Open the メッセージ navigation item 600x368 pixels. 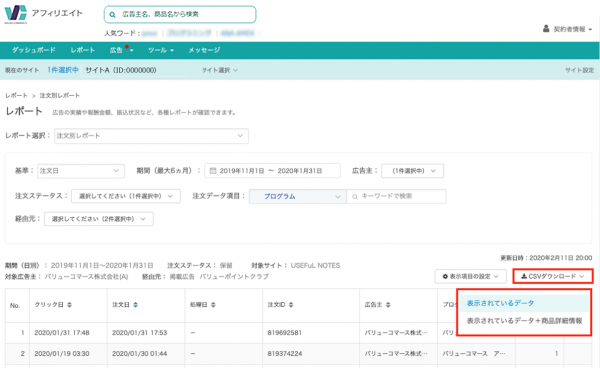204,50
